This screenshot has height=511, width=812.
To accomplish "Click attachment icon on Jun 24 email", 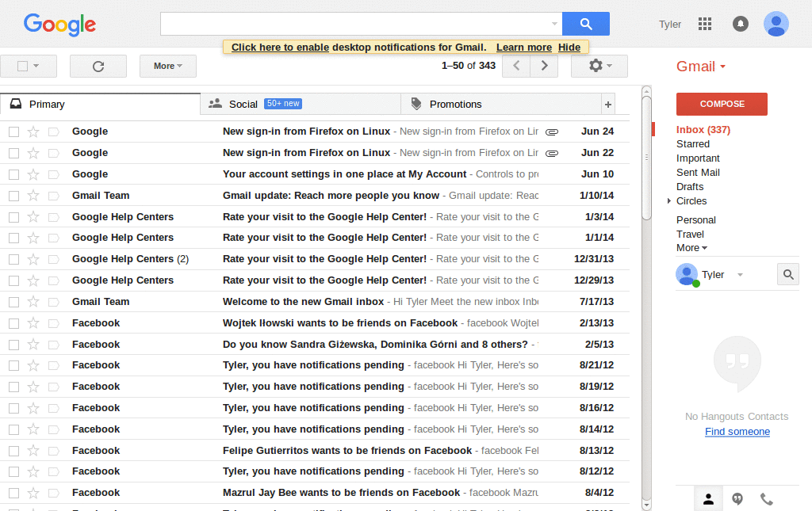I will [552, 132].
